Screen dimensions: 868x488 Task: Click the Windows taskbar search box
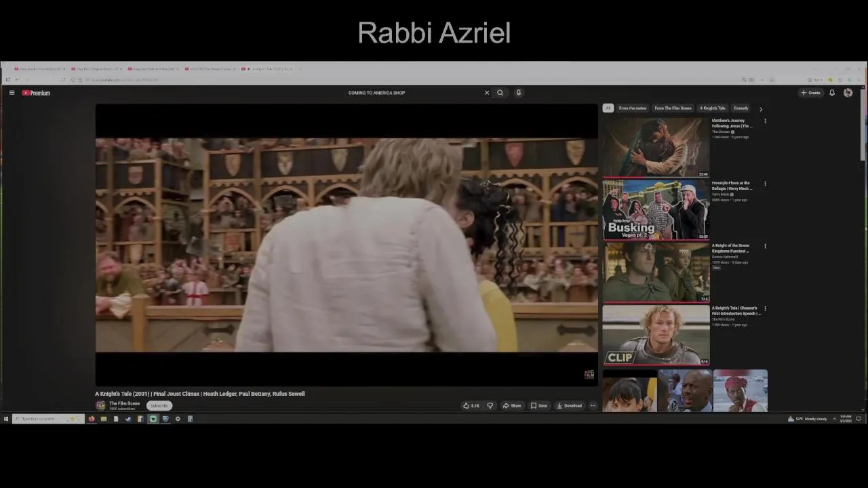tap(47, 419)
